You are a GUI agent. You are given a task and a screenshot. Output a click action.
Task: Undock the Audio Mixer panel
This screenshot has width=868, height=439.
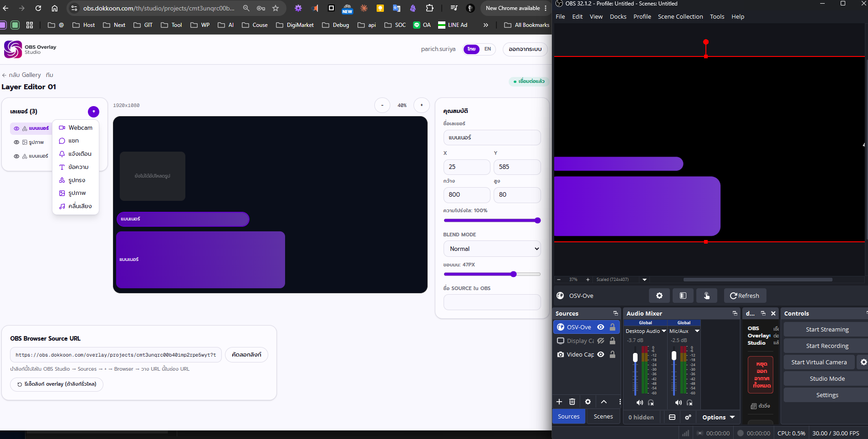pos(735,313)
